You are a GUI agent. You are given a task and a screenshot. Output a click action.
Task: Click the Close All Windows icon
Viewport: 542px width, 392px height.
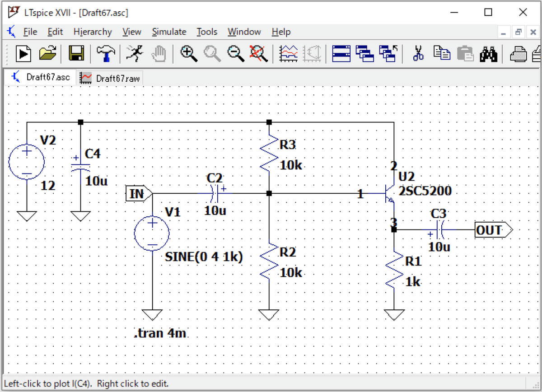(389, 54)
